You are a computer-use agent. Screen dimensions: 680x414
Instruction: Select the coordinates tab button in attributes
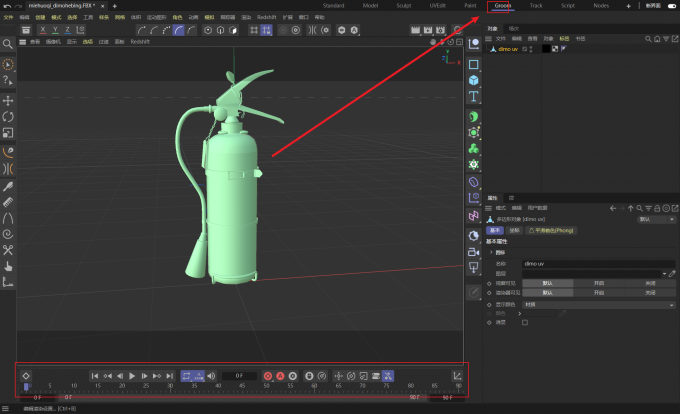[x=514, y=231]
